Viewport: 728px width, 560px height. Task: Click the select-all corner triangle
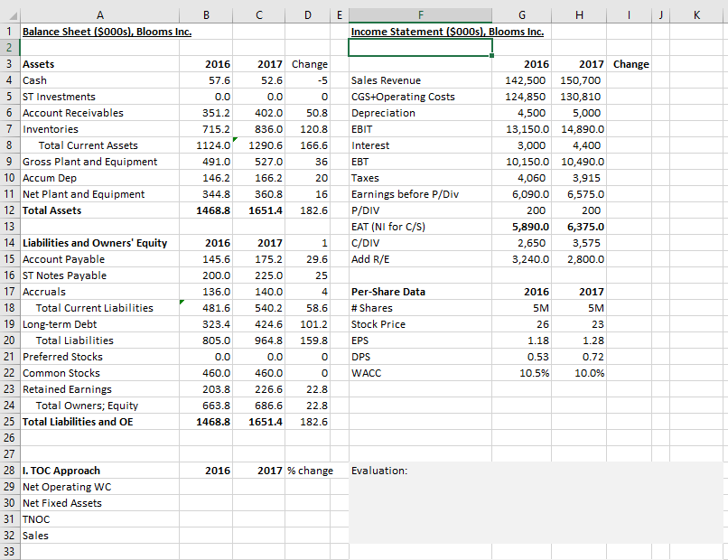coord(9,13)
